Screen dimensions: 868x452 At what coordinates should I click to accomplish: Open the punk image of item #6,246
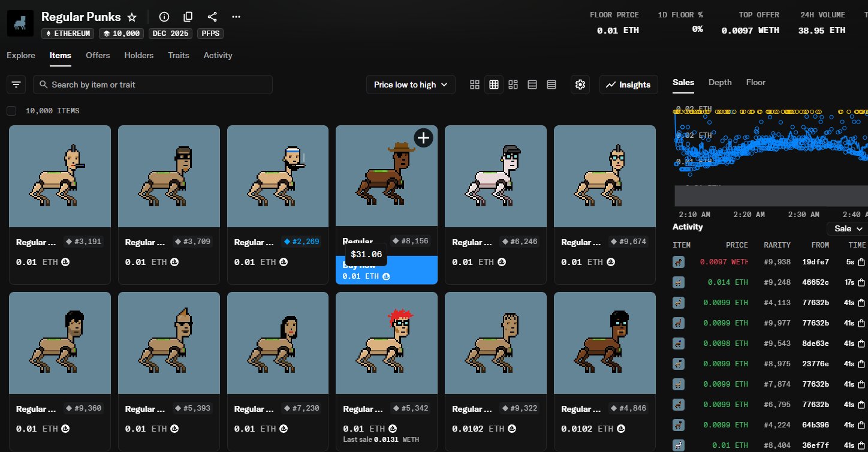click(x=496, y=176)
